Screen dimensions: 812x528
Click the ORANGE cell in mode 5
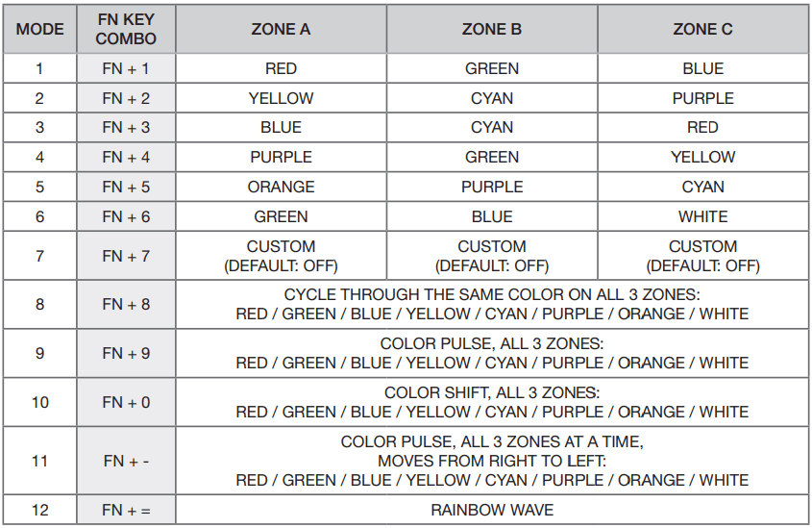281,187
